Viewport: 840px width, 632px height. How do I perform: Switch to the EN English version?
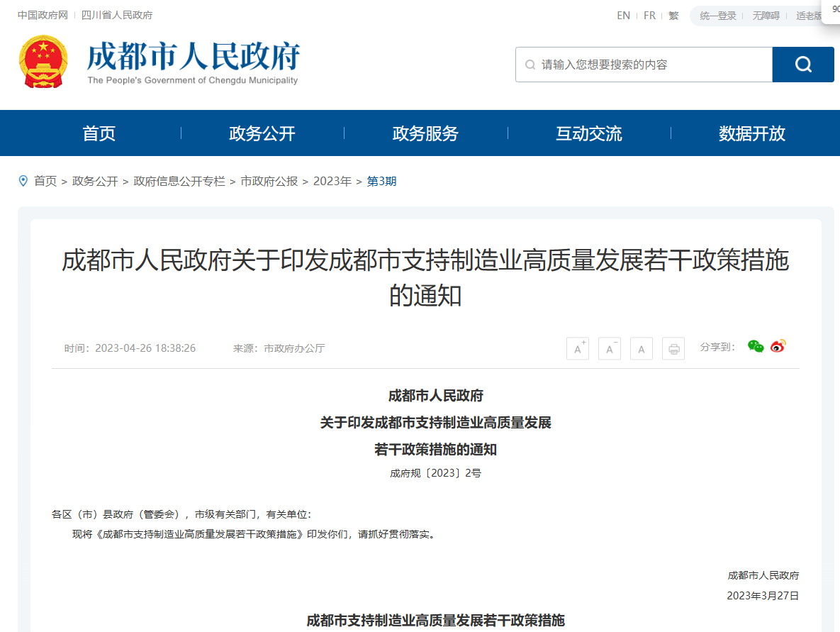point(623,15)
